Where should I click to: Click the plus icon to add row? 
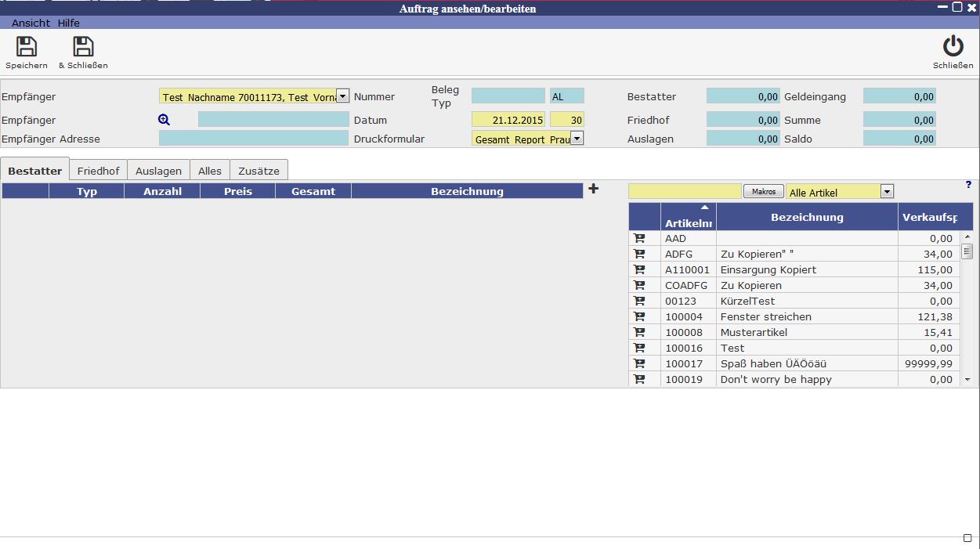(x=593, y=189)
